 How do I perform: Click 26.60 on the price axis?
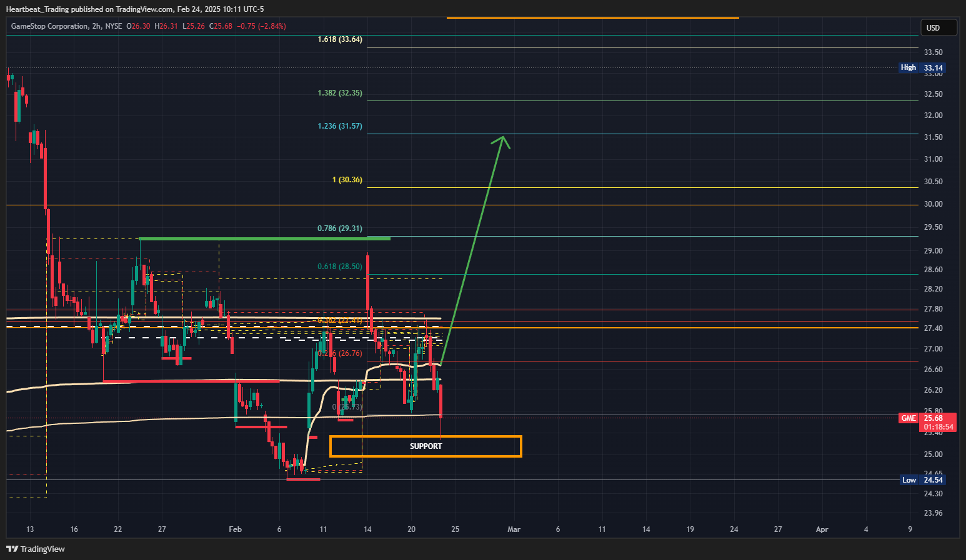(934, 370)
